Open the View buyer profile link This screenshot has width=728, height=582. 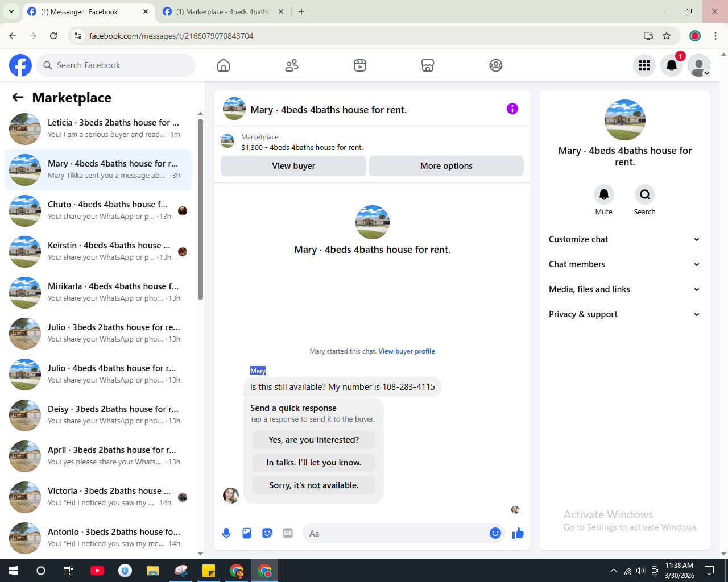pyautogui.click(x=407, y=351)
